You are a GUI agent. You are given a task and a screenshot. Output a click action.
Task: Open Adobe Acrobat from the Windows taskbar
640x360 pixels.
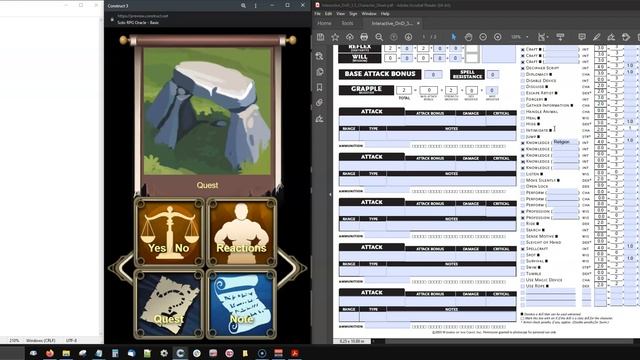[295, 353]
